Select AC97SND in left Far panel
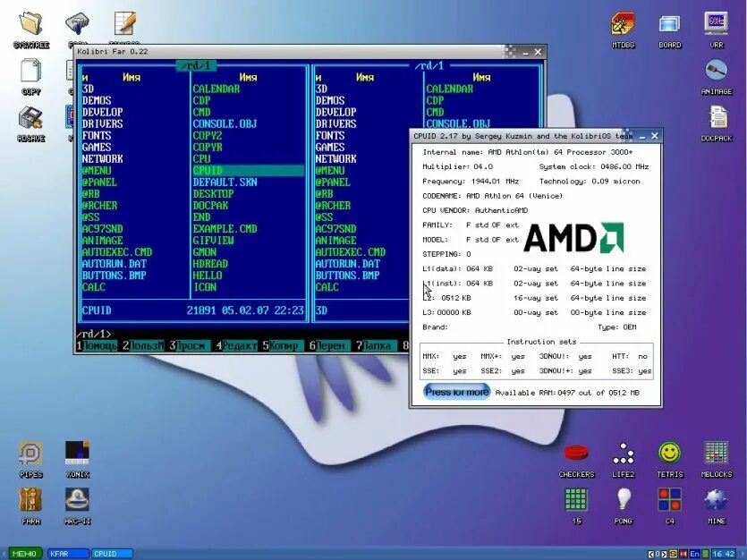The height and width of the screenshot is (560, 747). pyautogui.click(x=102, y=229)
